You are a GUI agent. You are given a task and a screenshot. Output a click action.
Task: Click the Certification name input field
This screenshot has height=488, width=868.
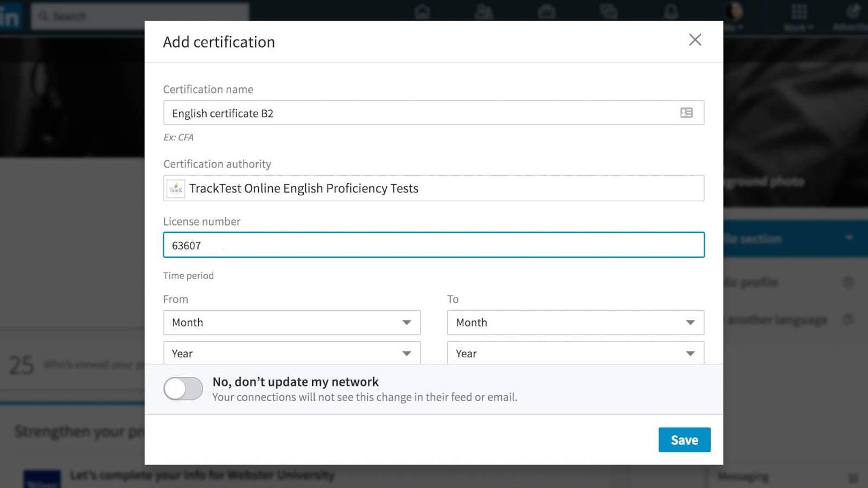tap(433, 113)
